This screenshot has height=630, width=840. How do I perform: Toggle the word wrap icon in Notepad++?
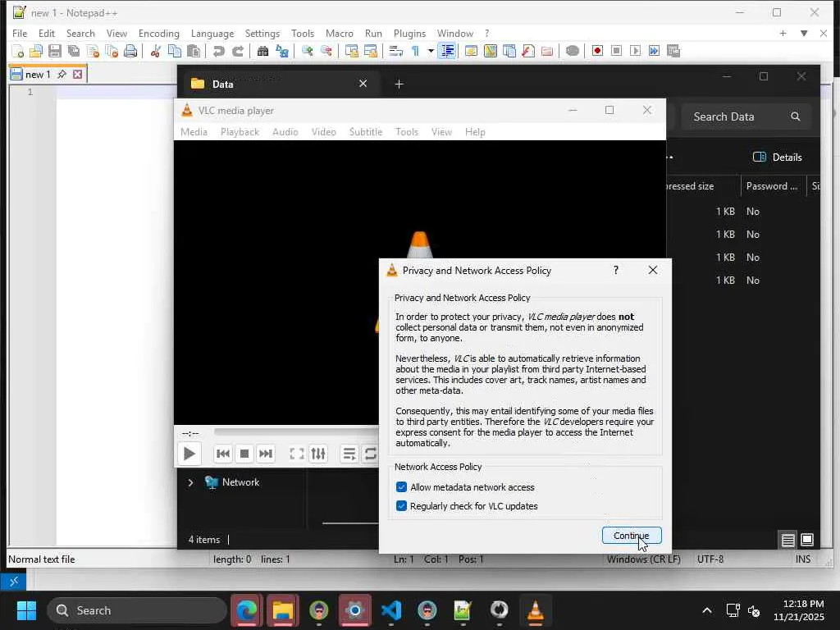(x=396, y=51)
